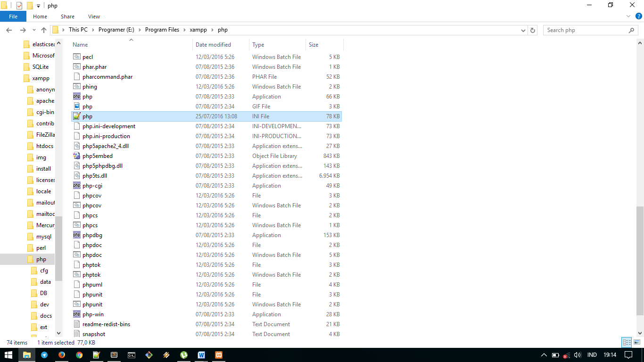Open Customize Quick Access Toolbar dropdown
Screen dimensions: 644x362
coord(38,6)
